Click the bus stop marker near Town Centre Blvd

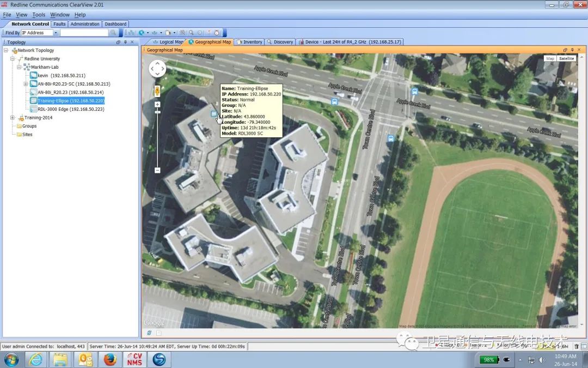(x=391, y=138)
